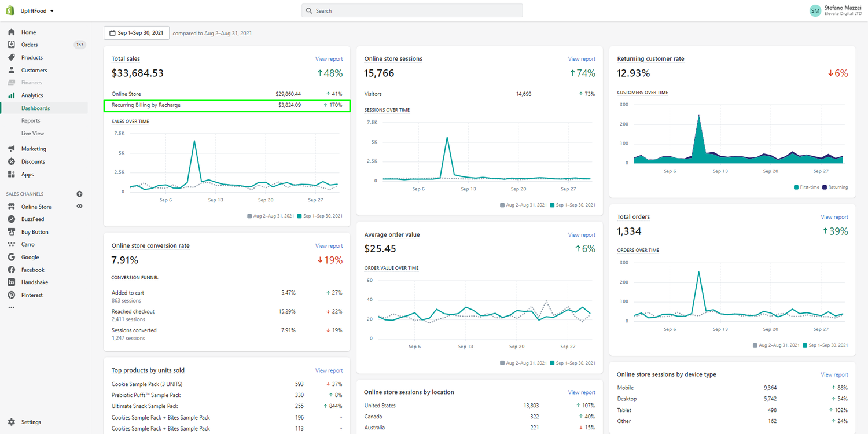The image size is (868, 434).
Task: Click the United States location row
Action: pos(480,406)
